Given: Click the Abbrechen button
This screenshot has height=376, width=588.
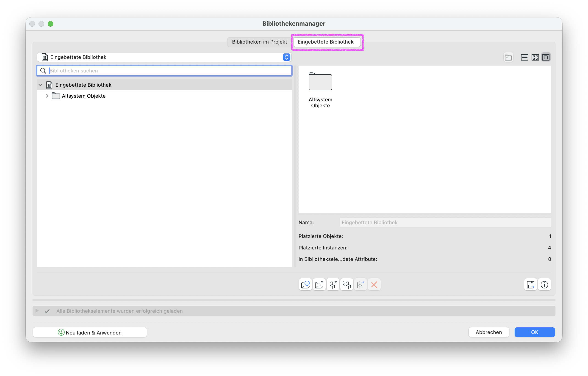Looking at the screenshot, I should click(x=489, y=332).
